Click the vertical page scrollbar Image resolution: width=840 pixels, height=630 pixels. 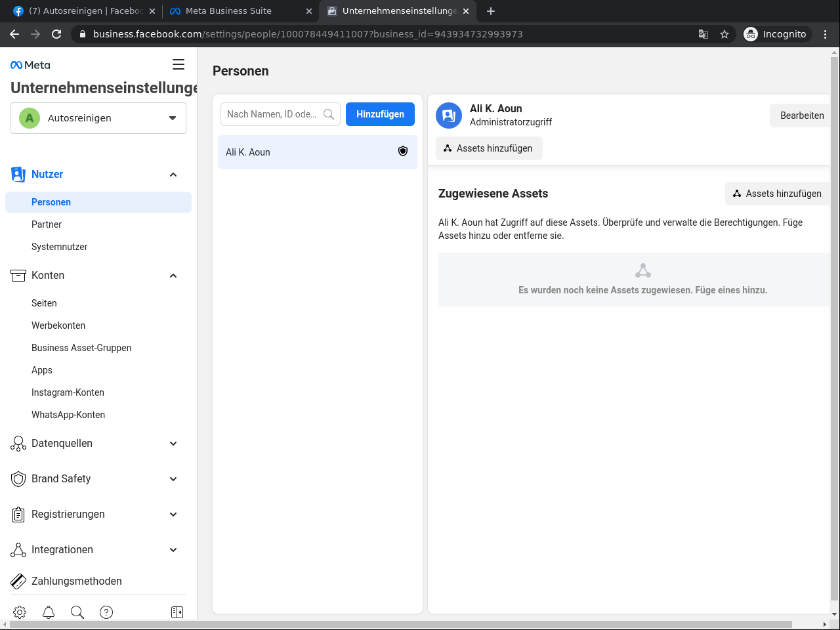pyautogui.click(x=835, y=328)
